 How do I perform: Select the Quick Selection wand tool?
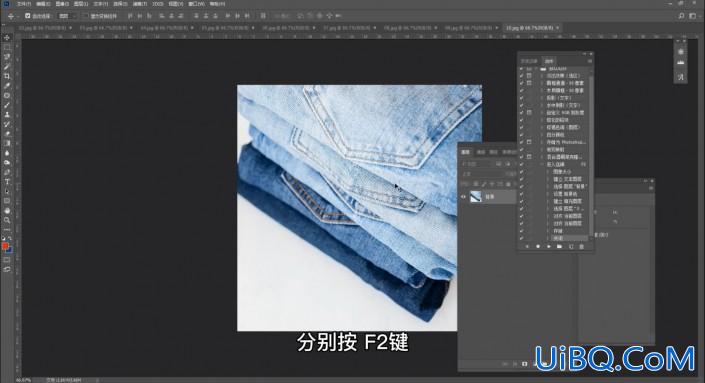coord(7,67)
